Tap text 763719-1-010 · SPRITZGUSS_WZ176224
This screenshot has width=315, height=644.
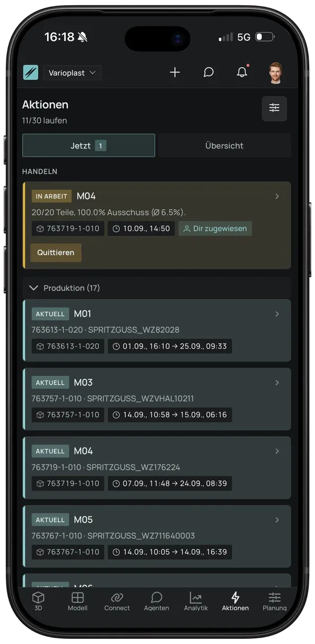[x=106, y=467]
